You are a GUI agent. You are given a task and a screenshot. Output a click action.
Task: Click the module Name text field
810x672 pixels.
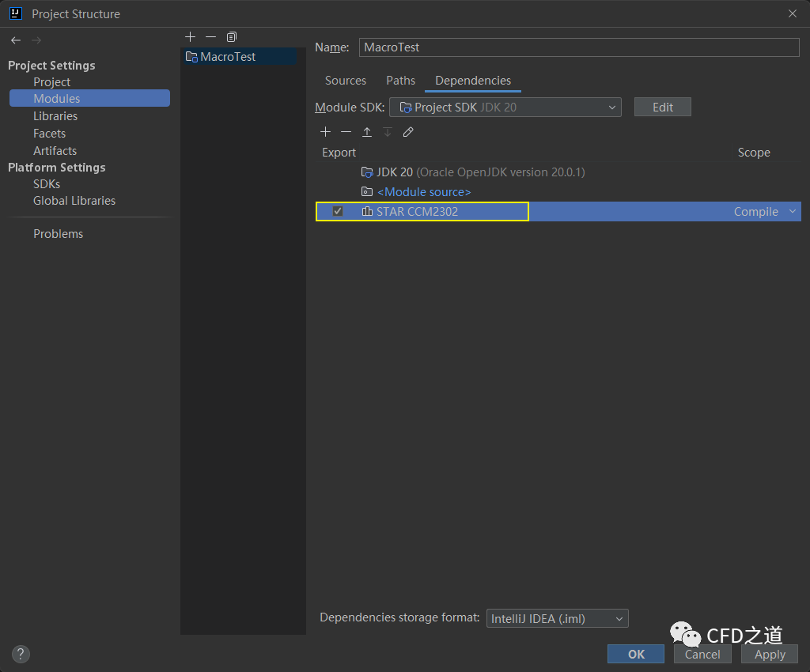tap(579, 47)
